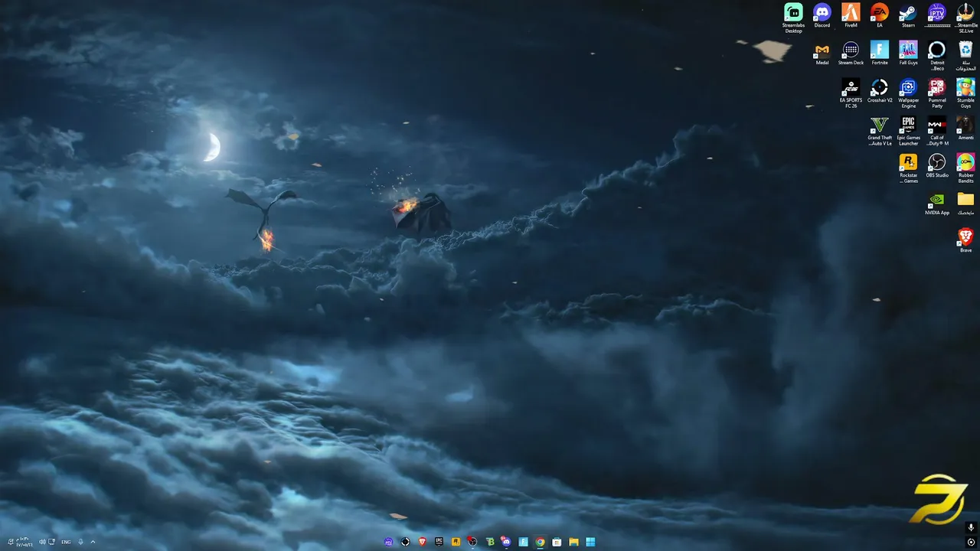The width and height of the screenshot is (980, 551).
Task: Open the IPTV app from the taskbar
Action: pyautogui.click(x=389, y=542)
